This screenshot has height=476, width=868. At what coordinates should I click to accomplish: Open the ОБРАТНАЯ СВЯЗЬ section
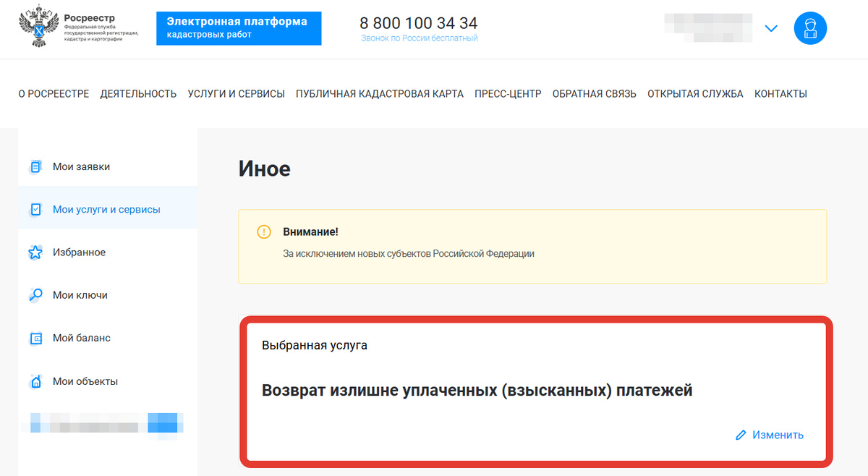coord(594,93)
